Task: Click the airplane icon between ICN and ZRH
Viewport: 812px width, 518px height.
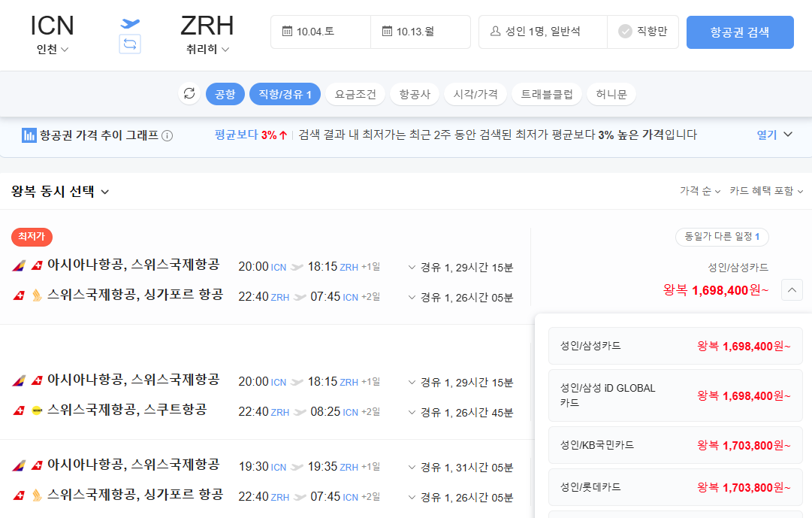Action: tap(130, 23)
